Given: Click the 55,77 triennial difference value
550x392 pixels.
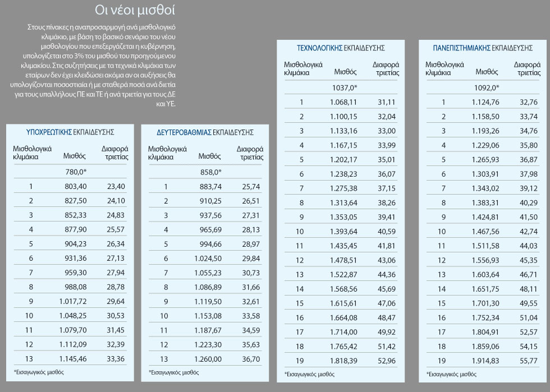Looking at the screenshot, I should [529, 361].
